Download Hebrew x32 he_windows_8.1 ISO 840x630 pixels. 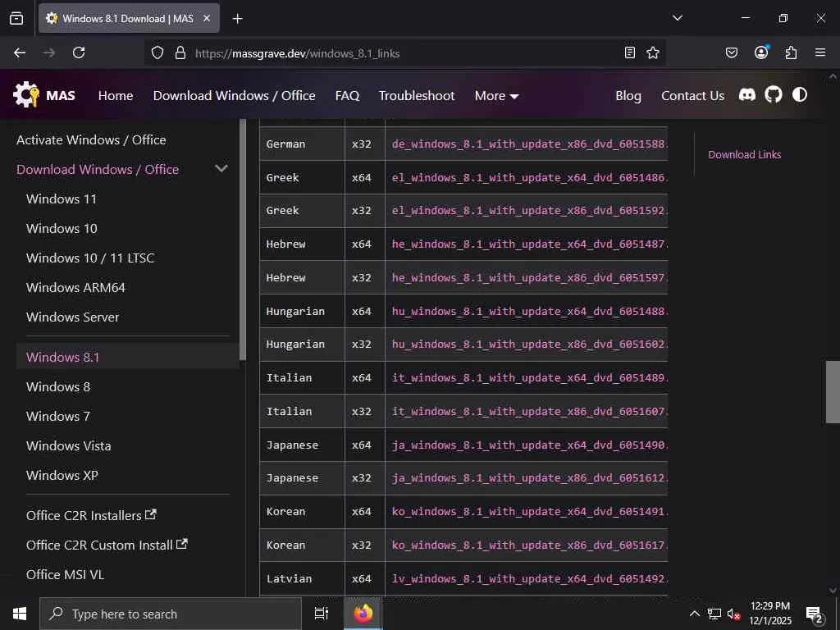529,277
